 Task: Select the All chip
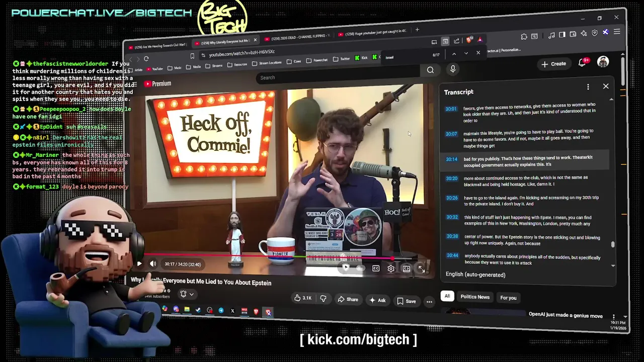coord(447,296)
